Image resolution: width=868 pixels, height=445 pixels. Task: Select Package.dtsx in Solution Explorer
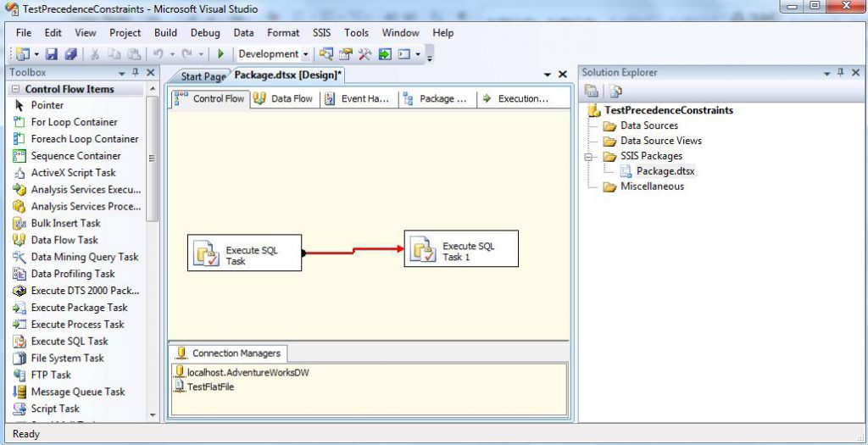coord(665,171)
